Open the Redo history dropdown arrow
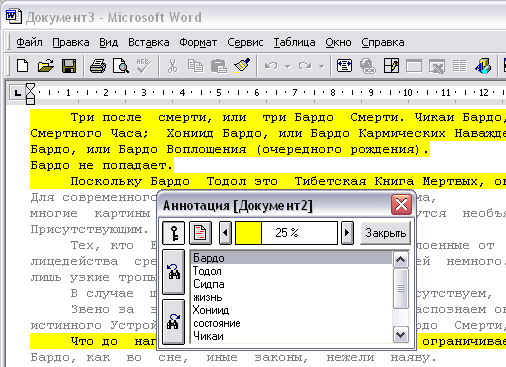 pyautogui.click(x=321, y=66)
